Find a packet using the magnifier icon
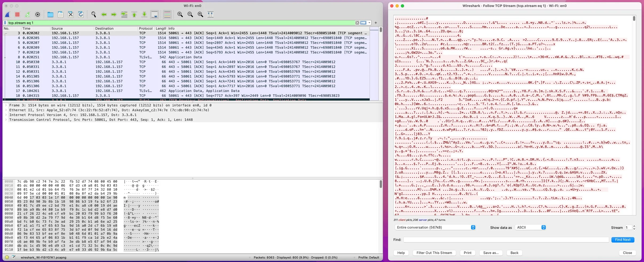The width and height of the screenshot is (644, 262). [x=93, y=14]
